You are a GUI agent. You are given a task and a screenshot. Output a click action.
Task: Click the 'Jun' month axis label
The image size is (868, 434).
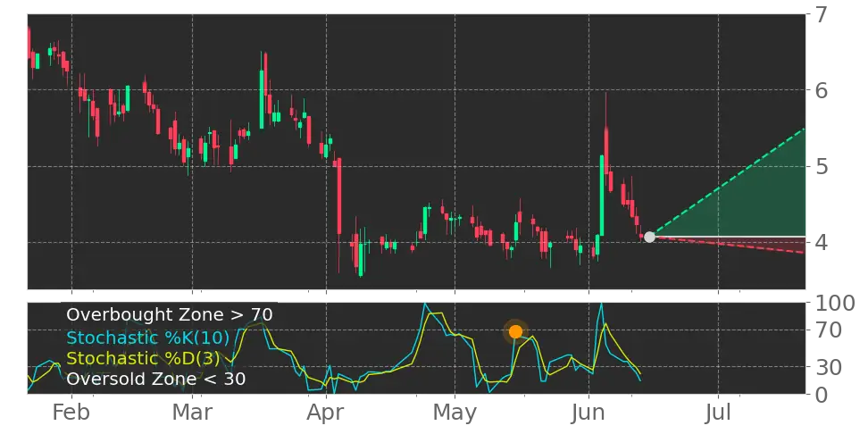coord(589,413)
